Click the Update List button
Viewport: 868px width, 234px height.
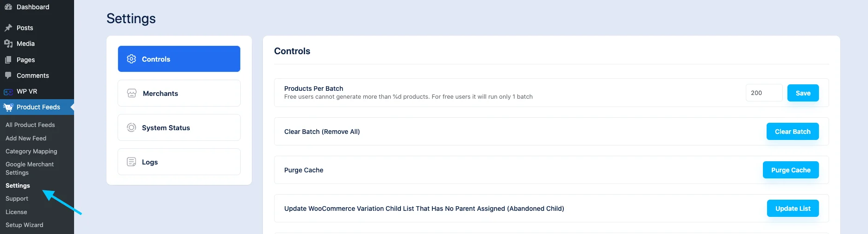[x=793, y=209]
